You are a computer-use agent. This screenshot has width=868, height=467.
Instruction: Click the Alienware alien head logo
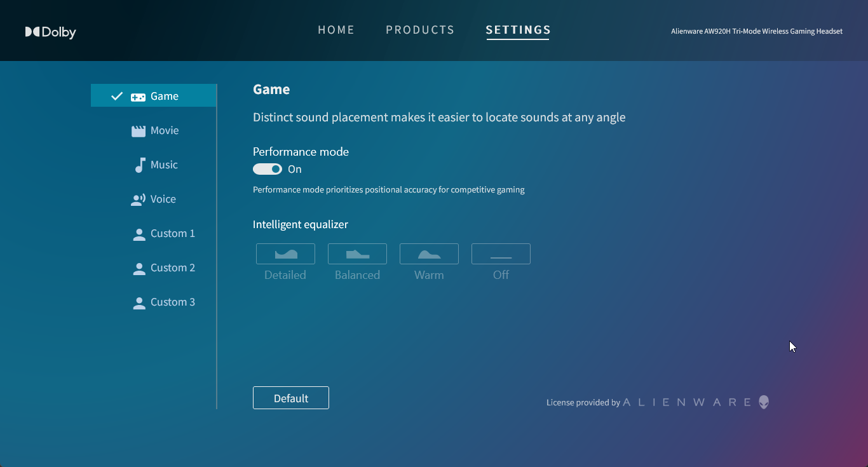click(764, 402)
